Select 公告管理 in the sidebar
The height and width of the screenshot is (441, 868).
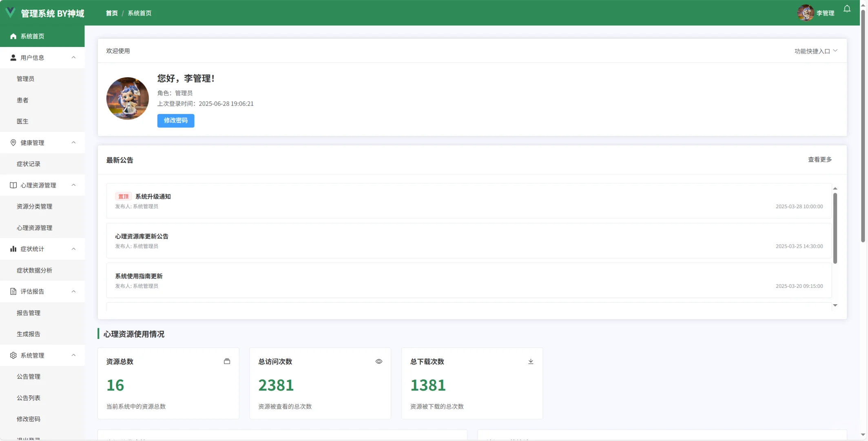29,376
